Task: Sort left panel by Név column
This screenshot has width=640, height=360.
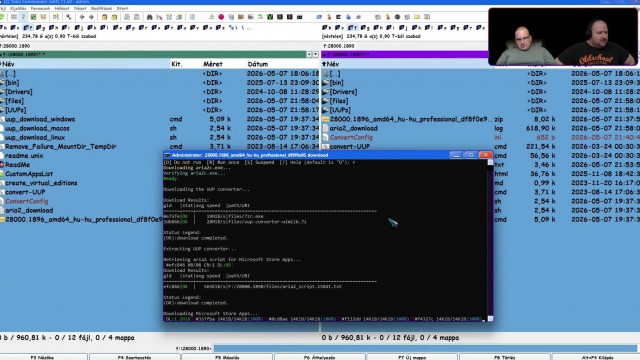Action: point(85,64)
